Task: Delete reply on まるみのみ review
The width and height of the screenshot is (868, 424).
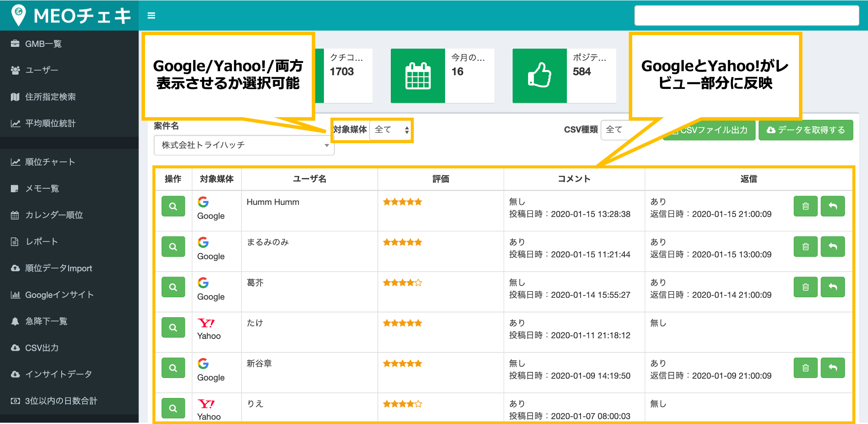Action: coord(805,247)
